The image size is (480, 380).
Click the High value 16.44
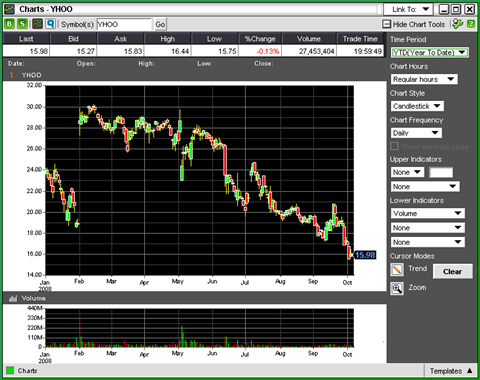pyautogui.click(x=180, y=51)
